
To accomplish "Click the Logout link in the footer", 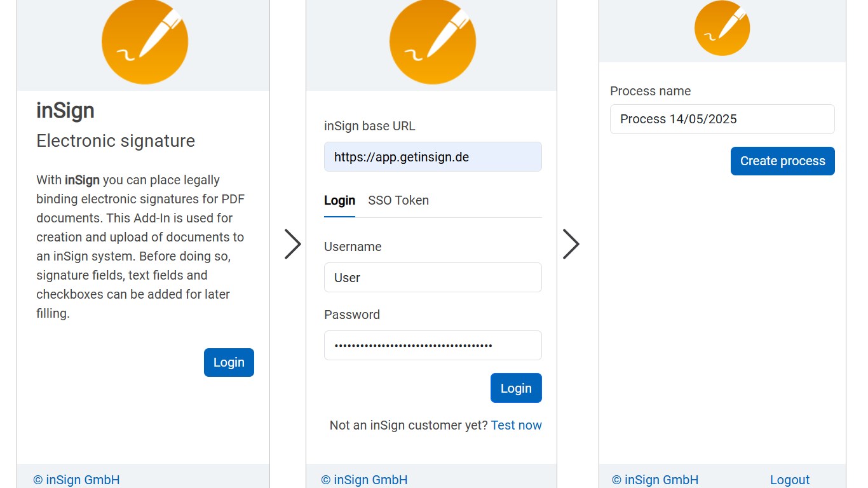I will tap(790, 480).
